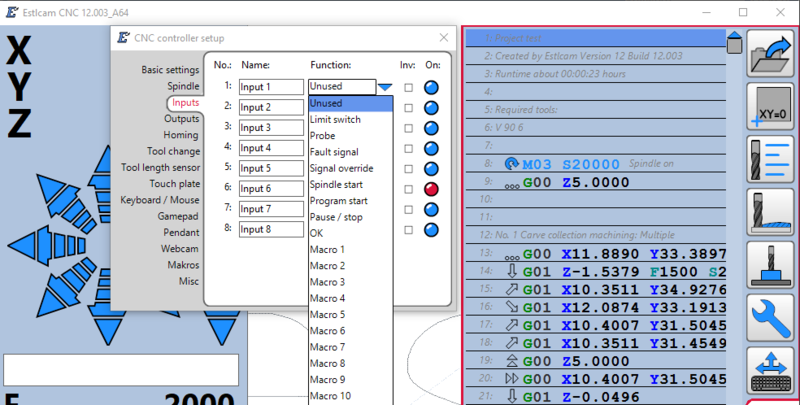Set XY zero with XY=0 icon

772,107
